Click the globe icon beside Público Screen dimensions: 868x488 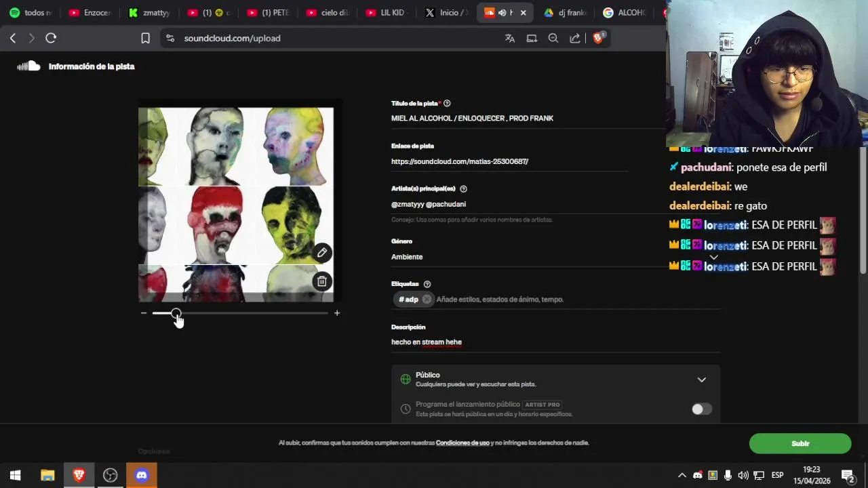406,380
